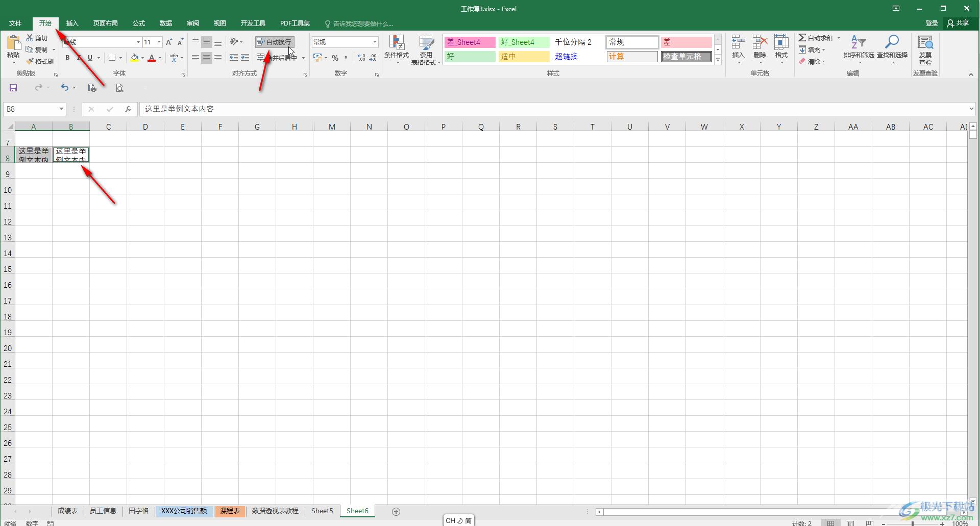Image resolution: width=980 pixels, height=526 pixels.
Task: Click the 共享 Share button
Action: [958, 23]
